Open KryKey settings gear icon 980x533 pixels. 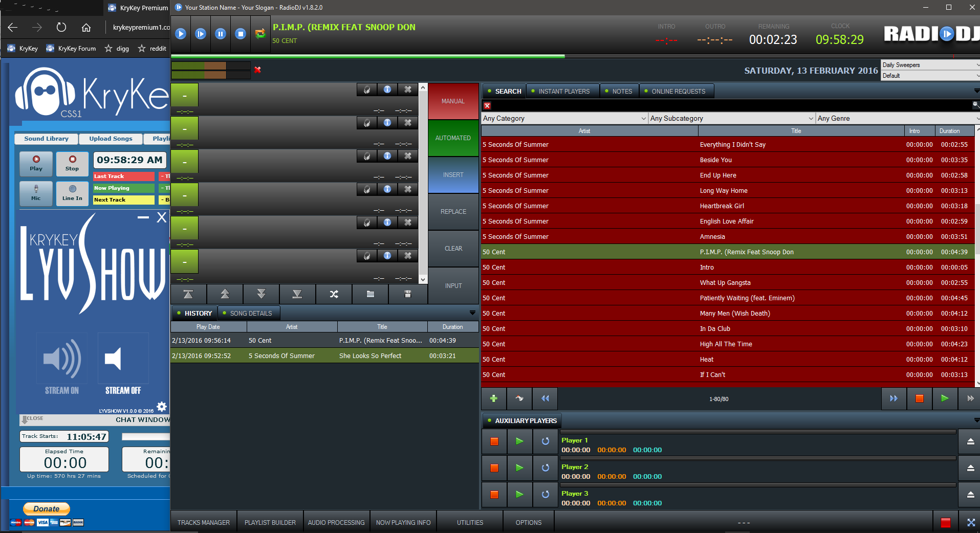click(x=162, y=407)
